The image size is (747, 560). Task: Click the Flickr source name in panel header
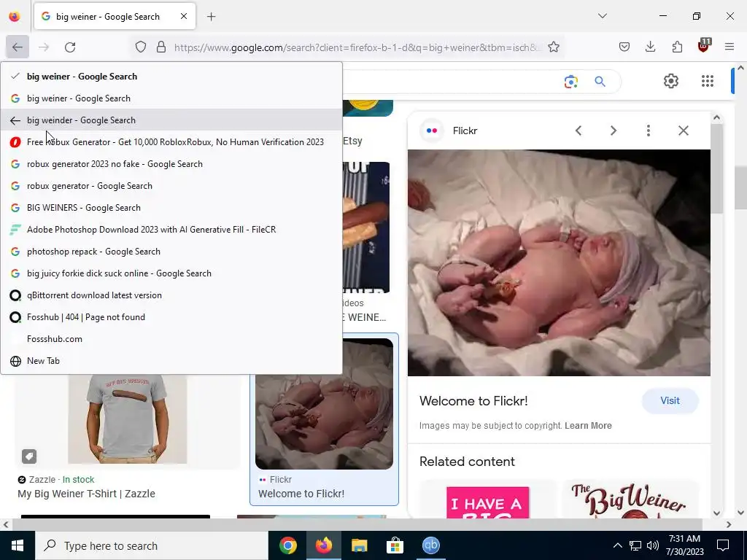tap(465, 131)
